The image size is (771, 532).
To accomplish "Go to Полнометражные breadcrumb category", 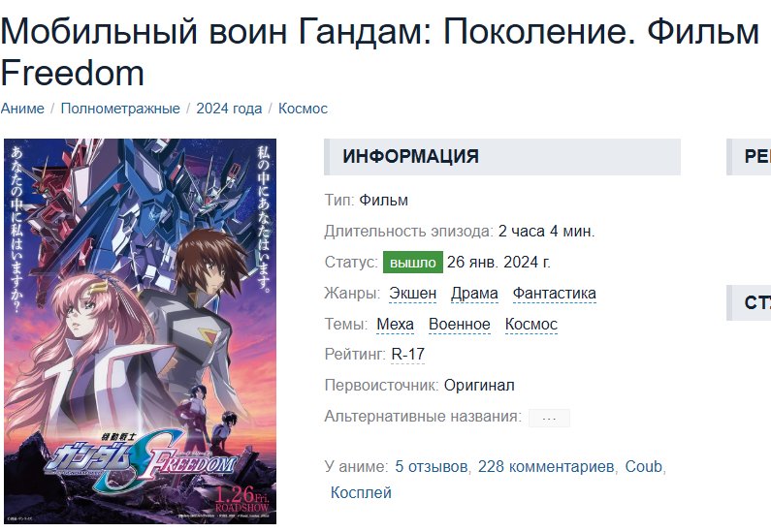I will point(120,109).
